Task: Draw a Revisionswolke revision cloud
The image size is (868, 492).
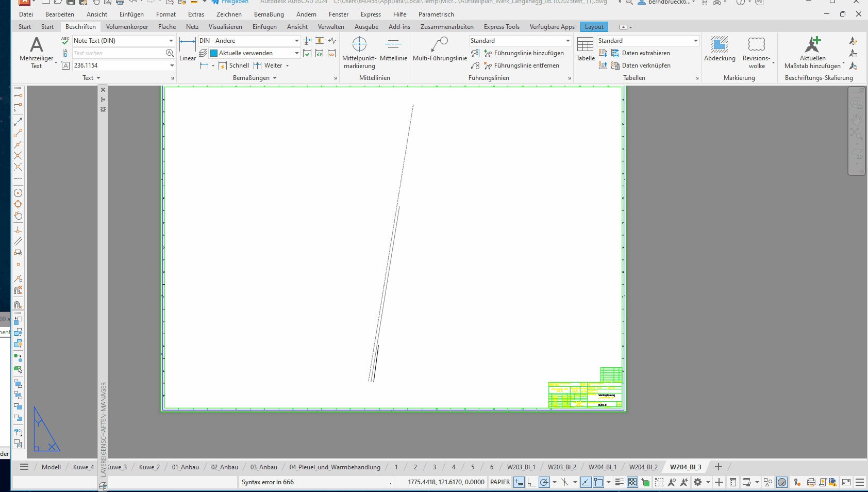Action: pyautogui.click(x=757, y=52)
